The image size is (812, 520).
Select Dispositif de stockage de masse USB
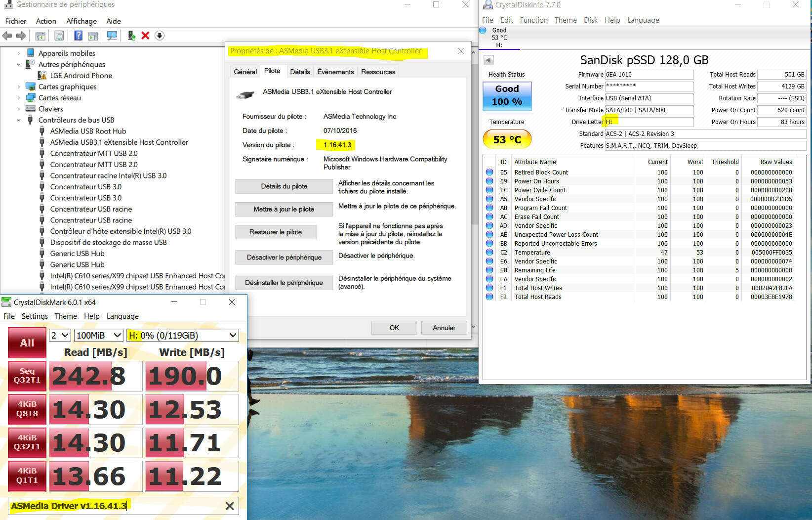click(108, 243)
